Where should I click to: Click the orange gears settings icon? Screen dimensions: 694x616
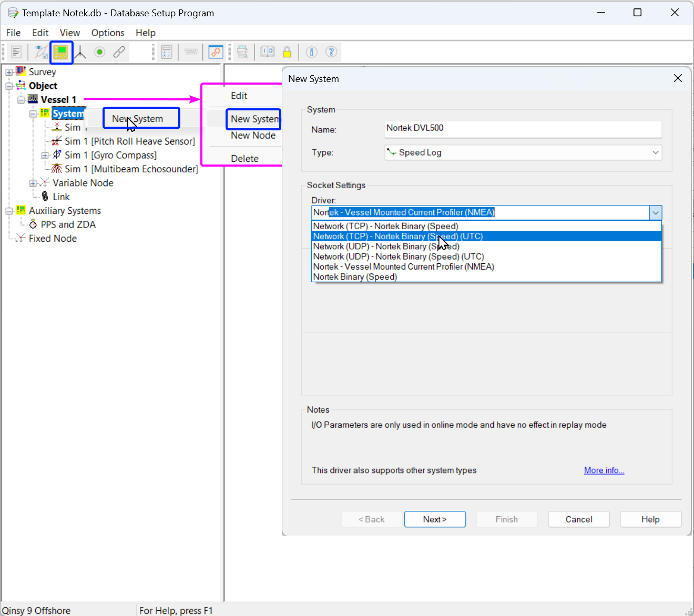tap(216, 52)
